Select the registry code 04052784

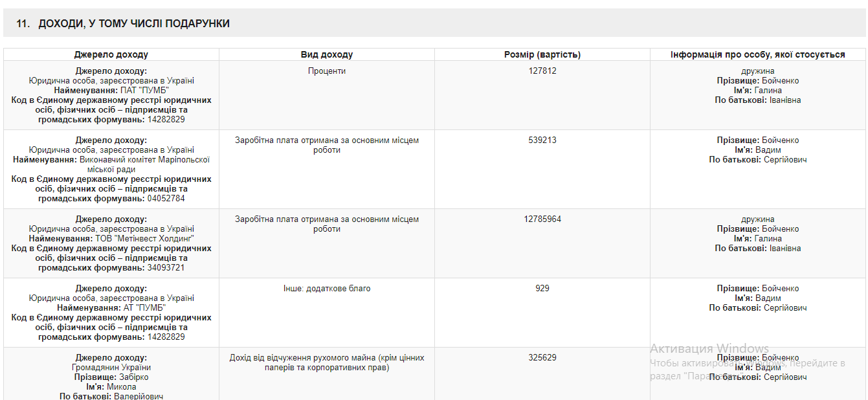coord(166,199)
